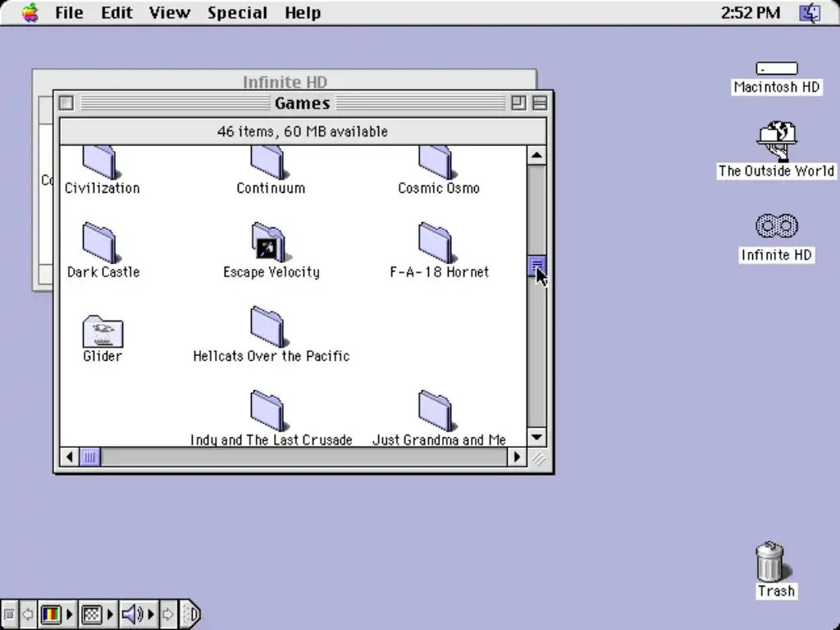Click the "Dark Castle" name label

click(103, 272)
